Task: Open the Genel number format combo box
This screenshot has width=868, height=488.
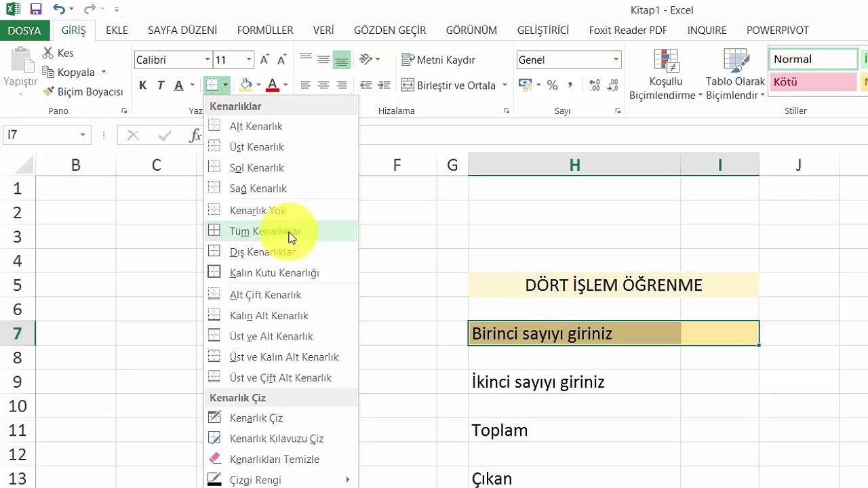Action: 568,60
